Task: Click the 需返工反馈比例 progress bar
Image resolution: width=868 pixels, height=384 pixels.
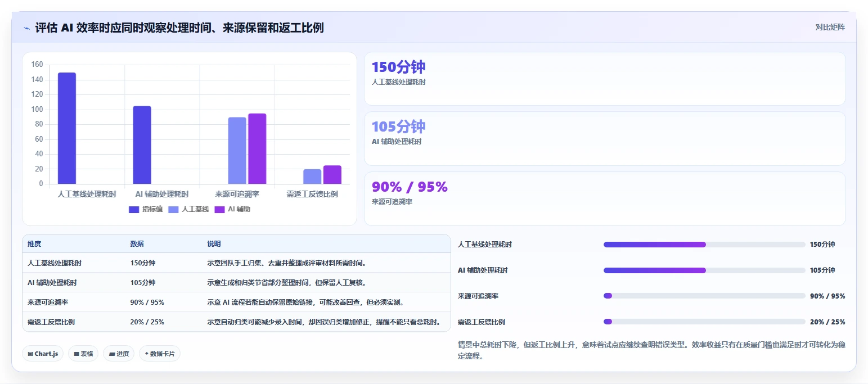Action: 704,322
